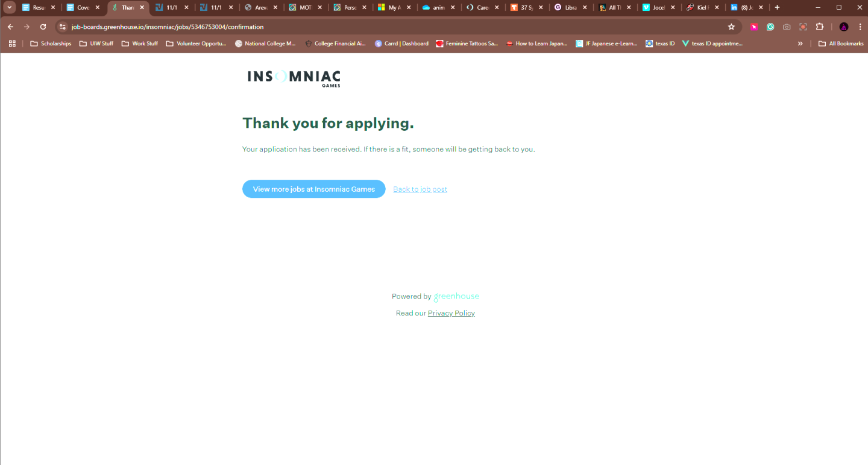Close the LinkedIn tab

(x=761, y=7)
